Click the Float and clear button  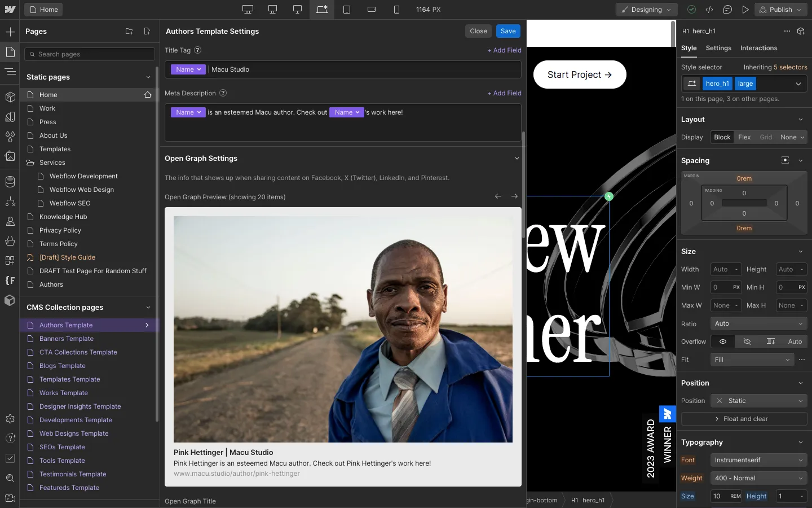pyautogui.click(x=744, y=419)
